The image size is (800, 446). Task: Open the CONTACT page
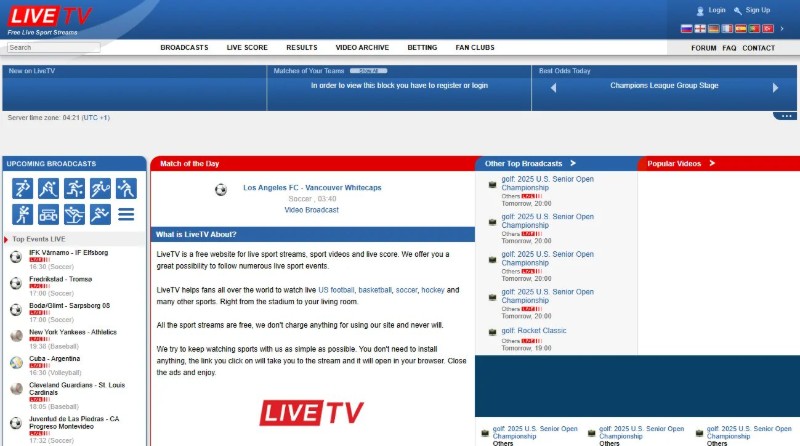coord(759,48)
